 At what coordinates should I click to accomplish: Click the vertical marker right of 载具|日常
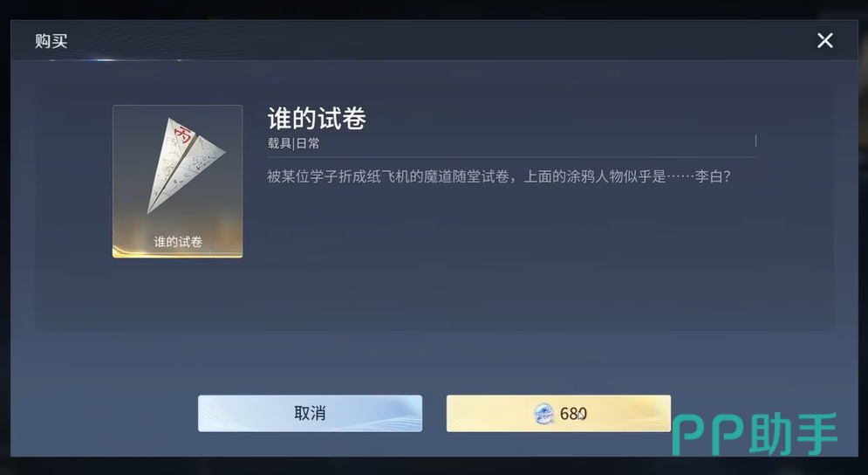(x=755, y=141)
